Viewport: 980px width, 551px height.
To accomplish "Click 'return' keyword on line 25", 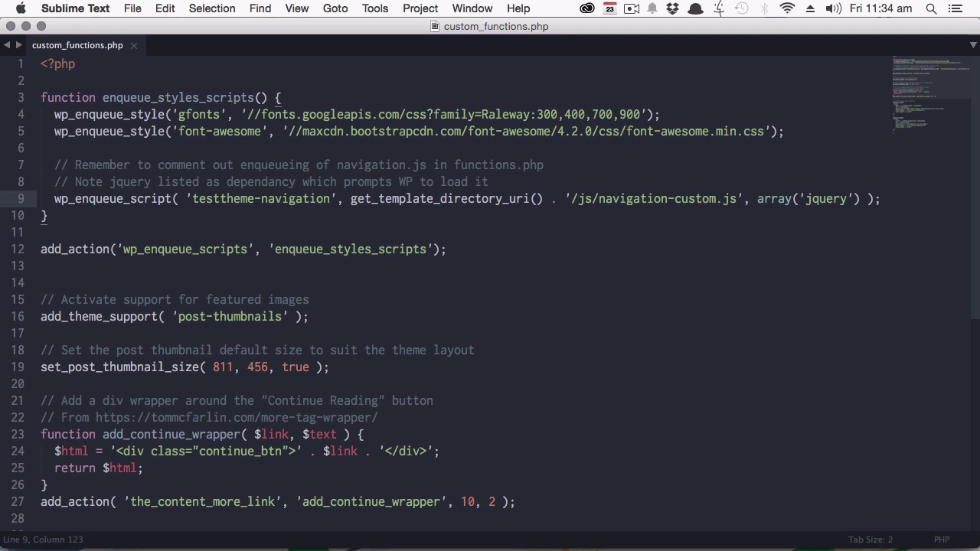I will pos(75,468).
